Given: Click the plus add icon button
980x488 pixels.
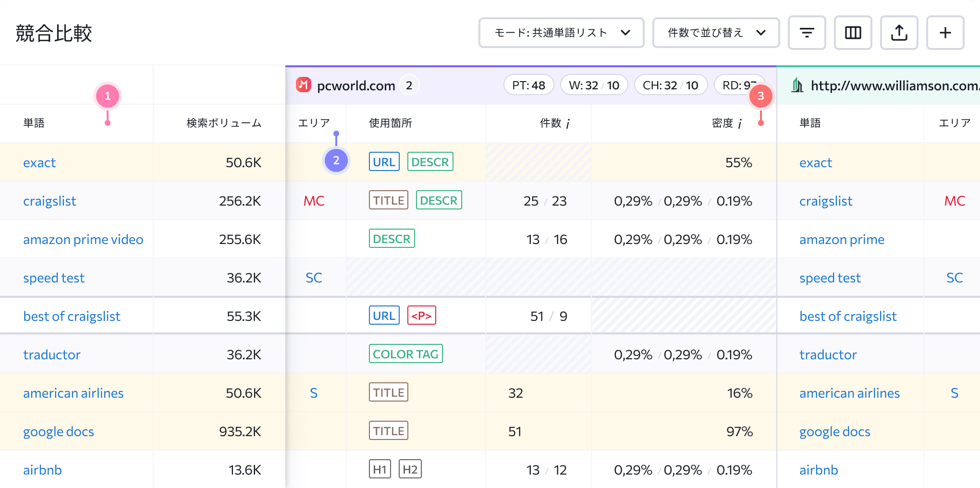Looking at the screenshot, I should 945,33.
